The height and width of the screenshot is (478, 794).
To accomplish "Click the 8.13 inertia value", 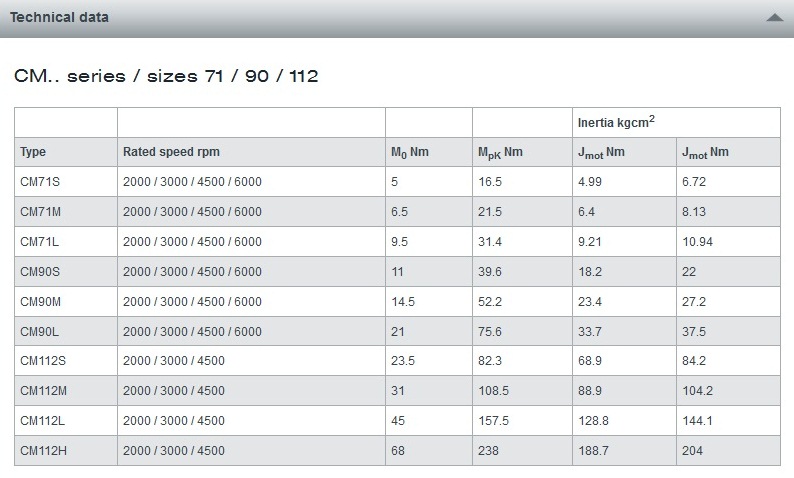I will [x=694, y=212].
